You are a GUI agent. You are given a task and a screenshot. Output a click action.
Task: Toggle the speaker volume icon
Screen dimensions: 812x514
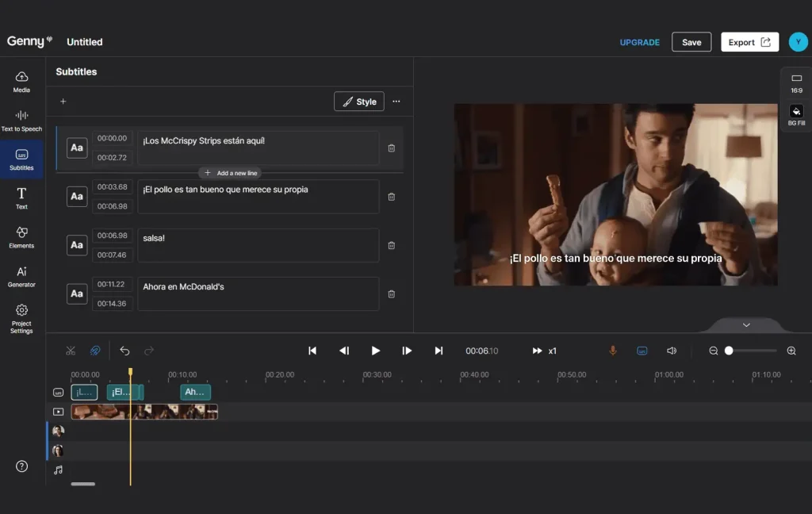tap(672, 351)
